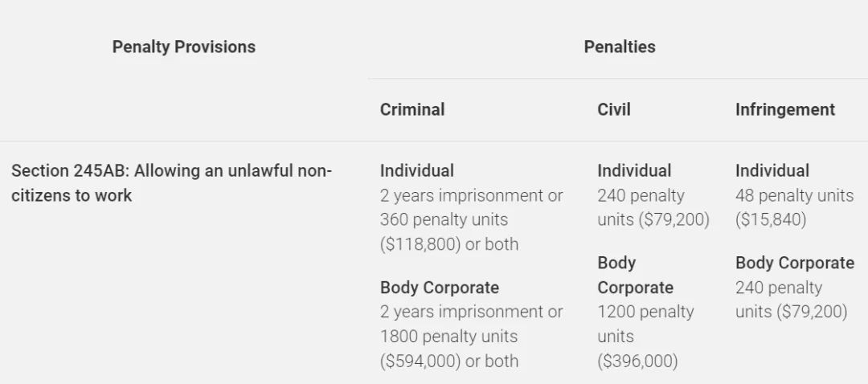This screenshot has width=868, height=384.
Task: Click Individual heading under Criminal column
Action: pyautogui.click(x=416, y=170)
